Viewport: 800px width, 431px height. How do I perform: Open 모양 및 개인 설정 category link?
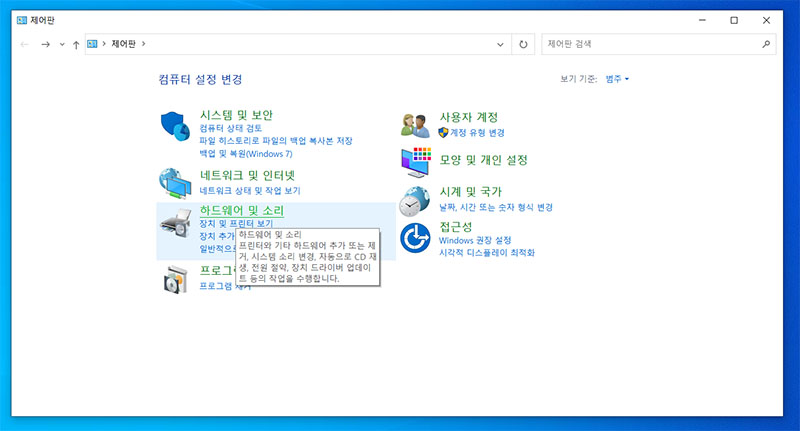(x=484, y=160)
